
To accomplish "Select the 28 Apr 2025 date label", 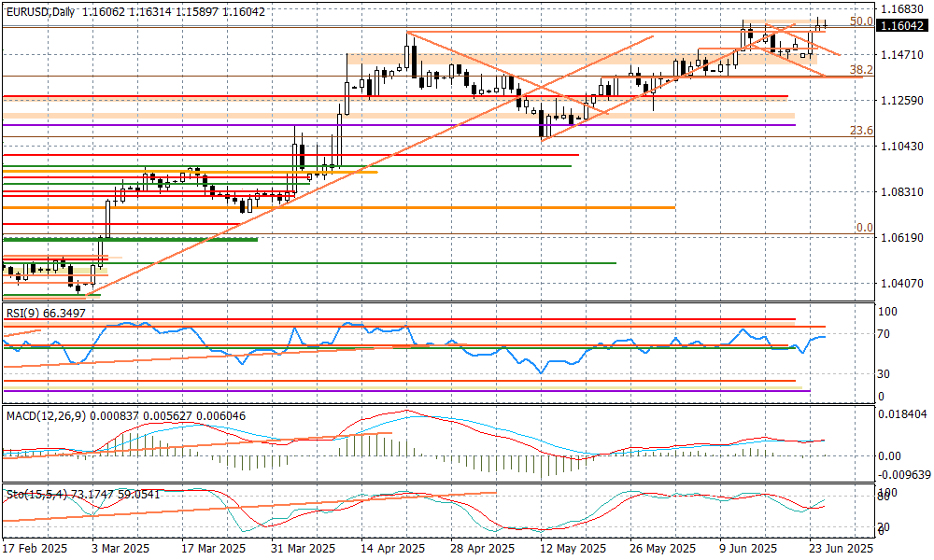I will point(482,548).
